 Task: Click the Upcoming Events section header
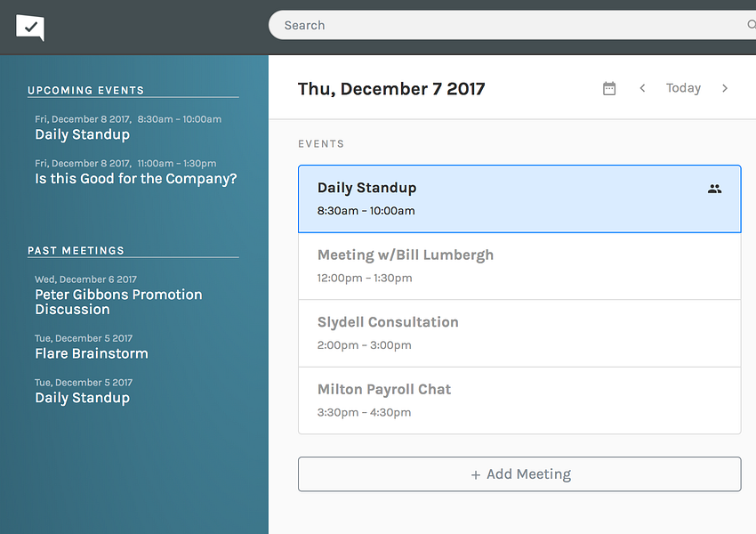click(x=85, y=91)
